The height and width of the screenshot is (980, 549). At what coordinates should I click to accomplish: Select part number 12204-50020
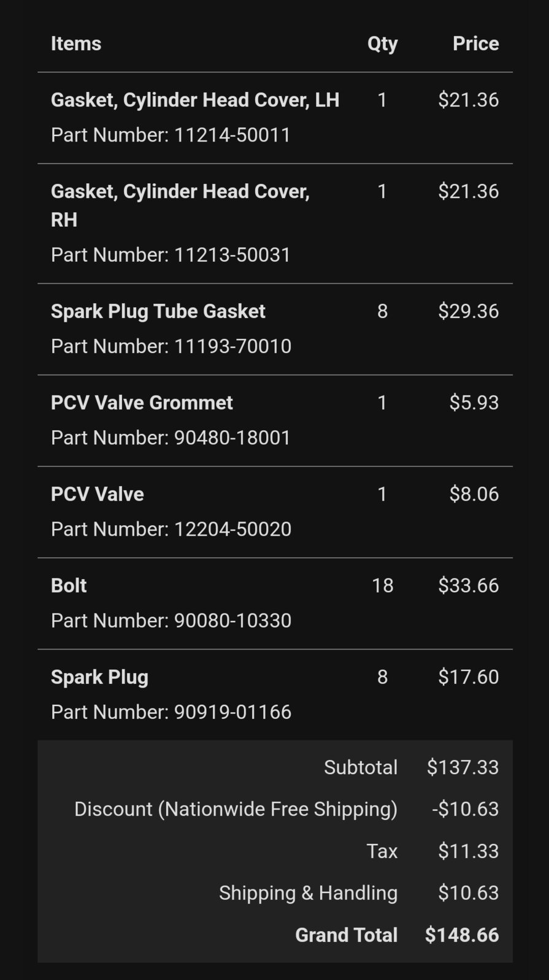tap(232, 529)
